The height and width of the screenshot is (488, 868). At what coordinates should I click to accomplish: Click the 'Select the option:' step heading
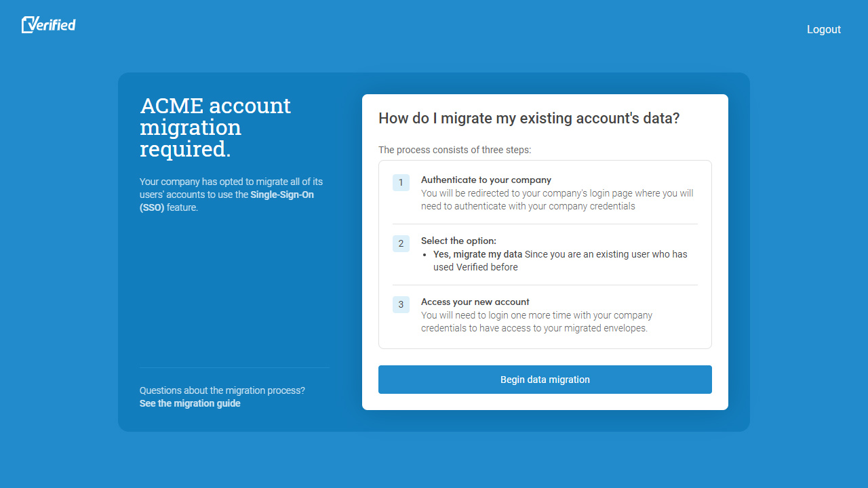tap(458, 241)
